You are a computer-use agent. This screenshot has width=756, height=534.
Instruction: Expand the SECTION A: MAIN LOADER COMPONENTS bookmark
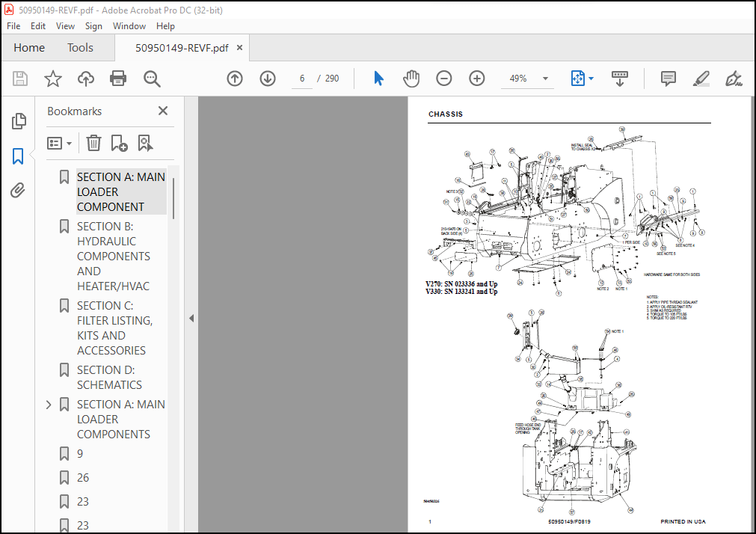49,405
